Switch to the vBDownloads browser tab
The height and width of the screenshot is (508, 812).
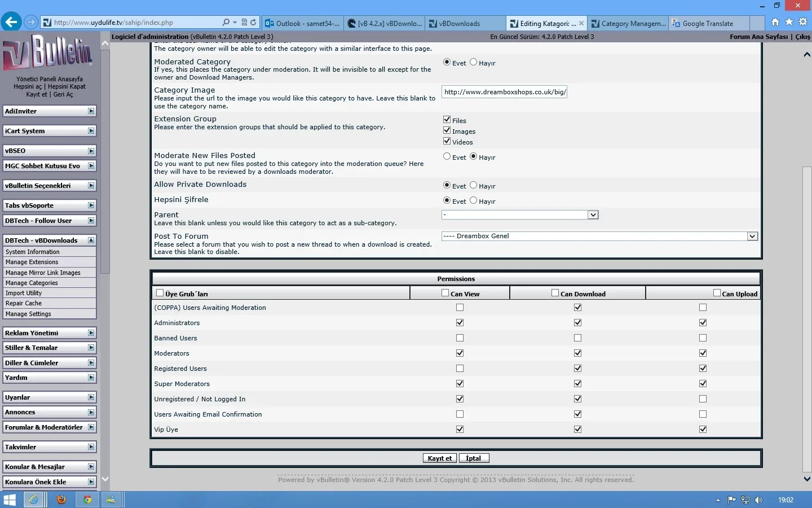point(465,23)
